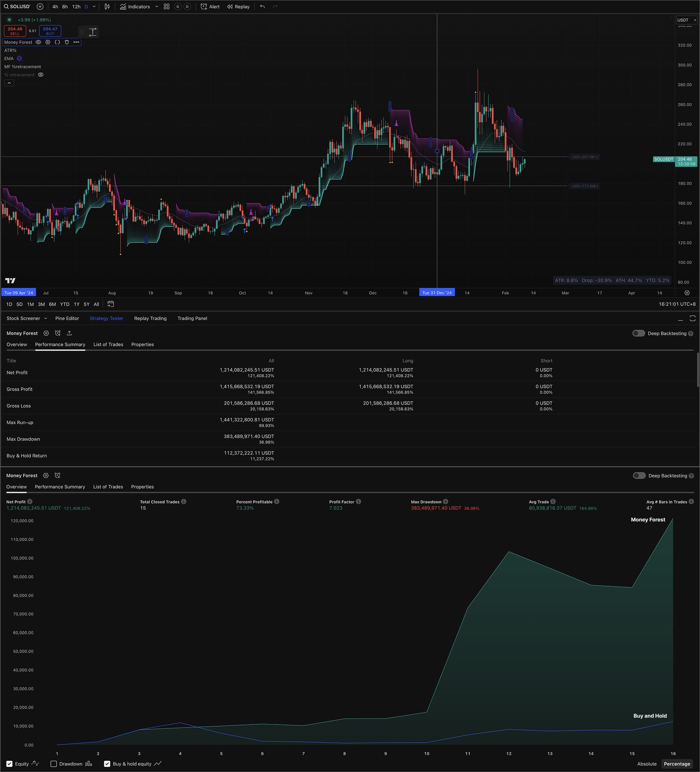Image resolution: width=700 pixels, height=772 pixels.
Task: Open the layout grid templates icon
Action: coord(166,6)
